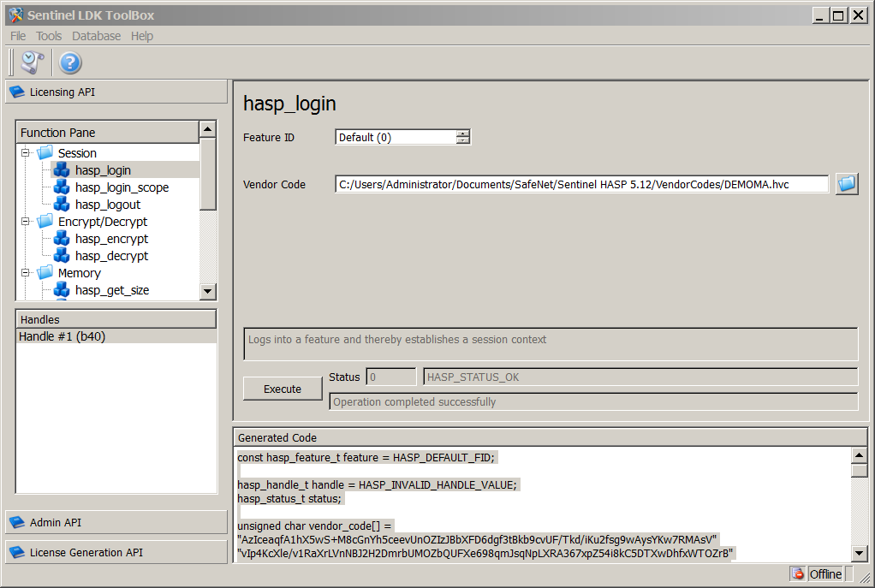Open the File menu
875x588 pixels.
18,36
